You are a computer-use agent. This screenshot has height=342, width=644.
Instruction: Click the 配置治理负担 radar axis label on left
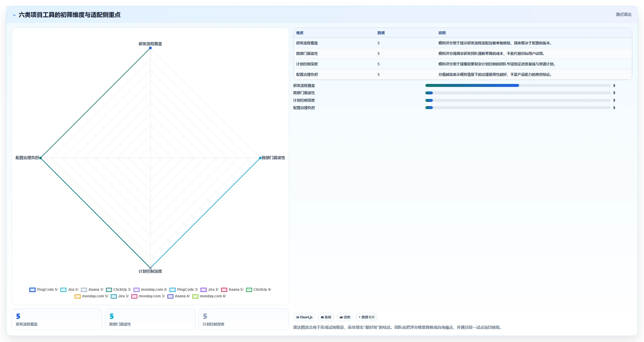point(27,158)
